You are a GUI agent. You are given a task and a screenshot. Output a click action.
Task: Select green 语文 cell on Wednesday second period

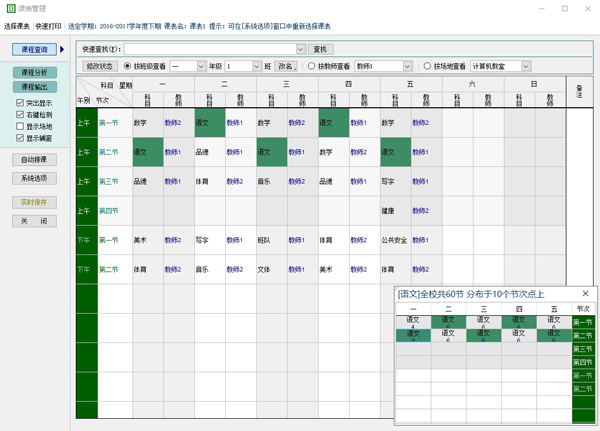tap(272, 152)
